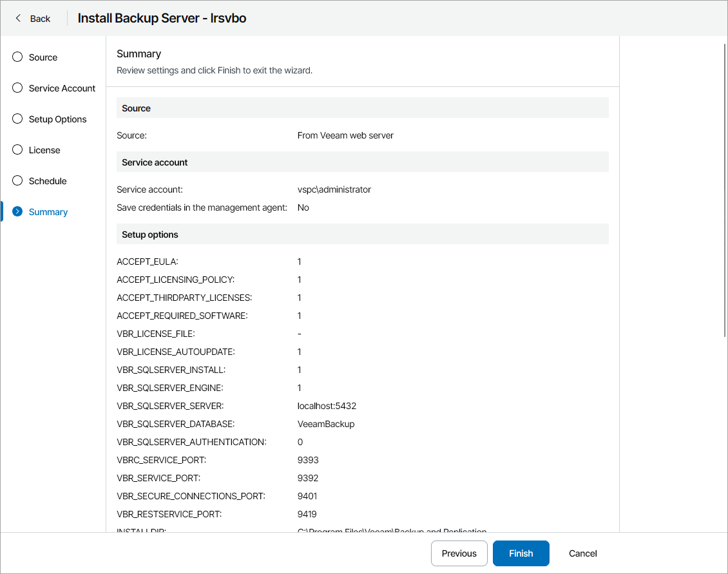Click the Schedule step circle icon
Image resolution: width=728 pixels, height=574 pixels.
(x=17, y=180)
